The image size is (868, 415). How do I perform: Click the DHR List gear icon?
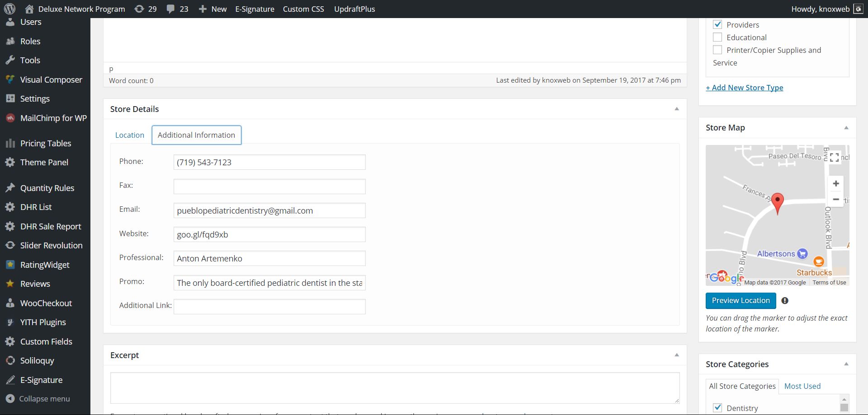coord(10,207)
